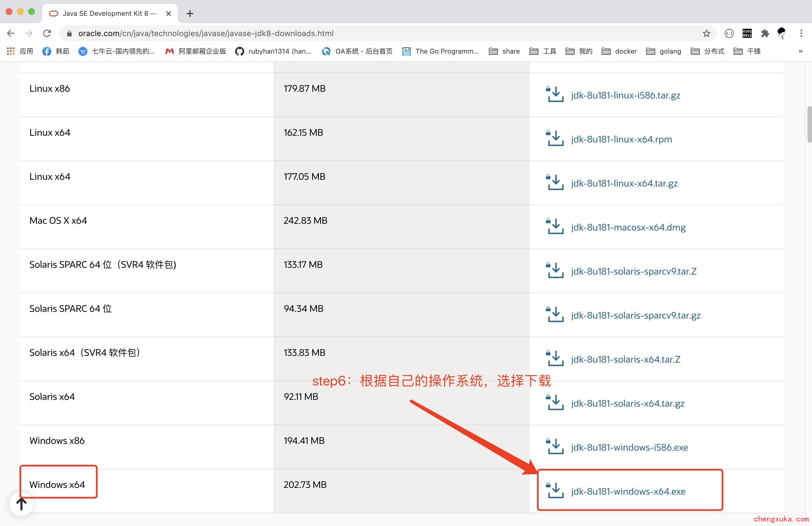Click the download icon for jdk-8u181-linux-x64.rpm
Image resolution: width=812 pixels, height=526 pixels.
(x=555, y=138)
